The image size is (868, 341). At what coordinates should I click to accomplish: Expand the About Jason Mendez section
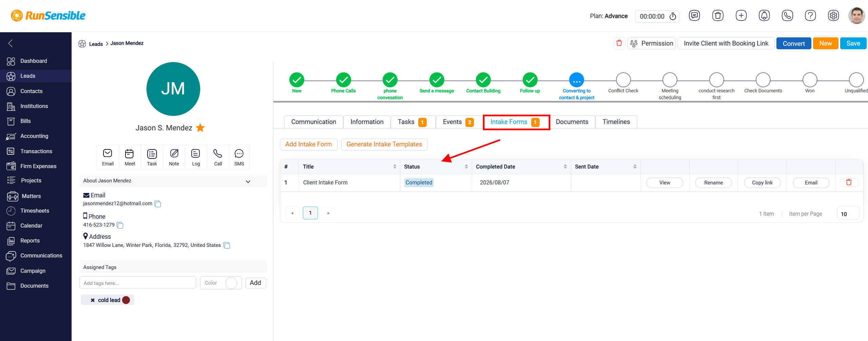point(248,181)
